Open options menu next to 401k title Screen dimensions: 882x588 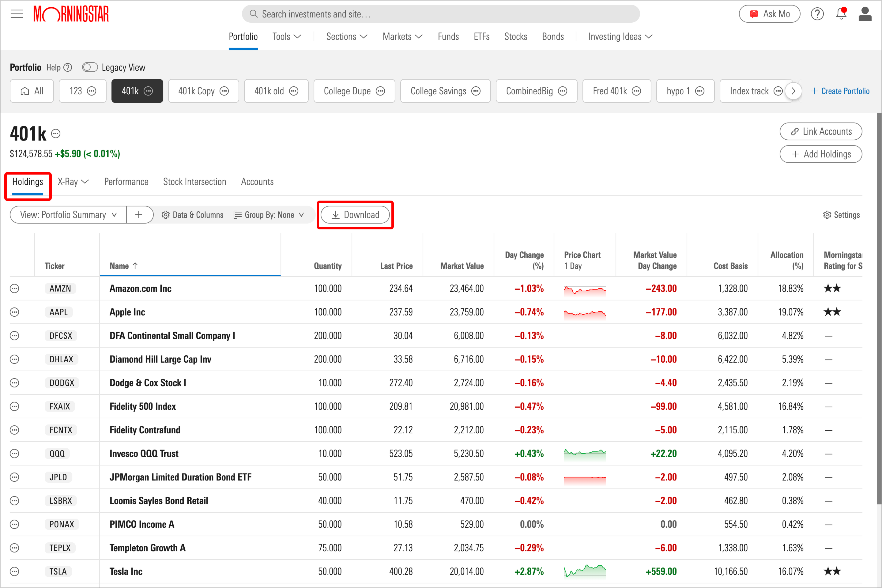coord(56,134)
